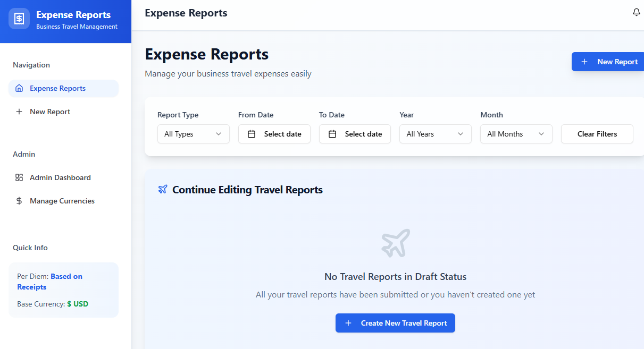Viewport: 644px width, 349px height.
Task: Click the No Travel Reports in Draft Status text
Action: [x=395, y=277]
